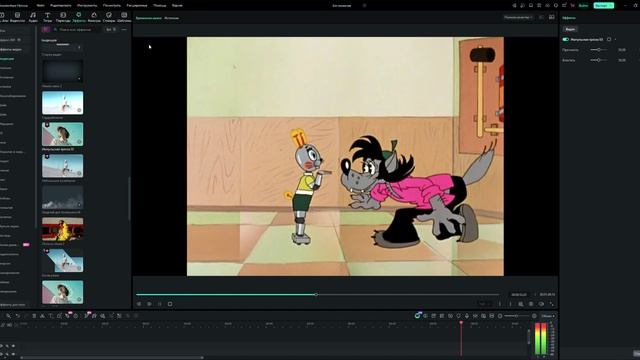The height and width of the screenshot is (360, 640).
Task: Select the fire on red train effect thumbnail
Action: 62,229
